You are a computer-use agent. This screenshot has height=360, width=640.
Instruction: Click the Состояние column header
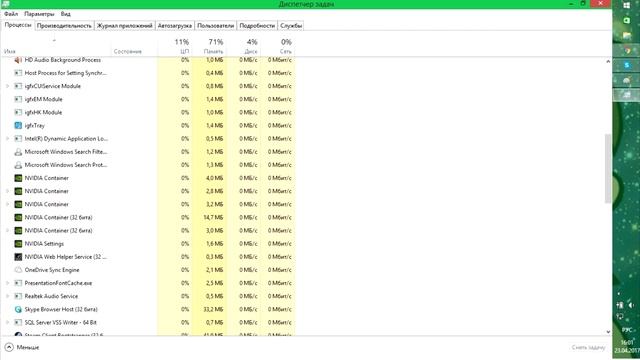[134, 46]
